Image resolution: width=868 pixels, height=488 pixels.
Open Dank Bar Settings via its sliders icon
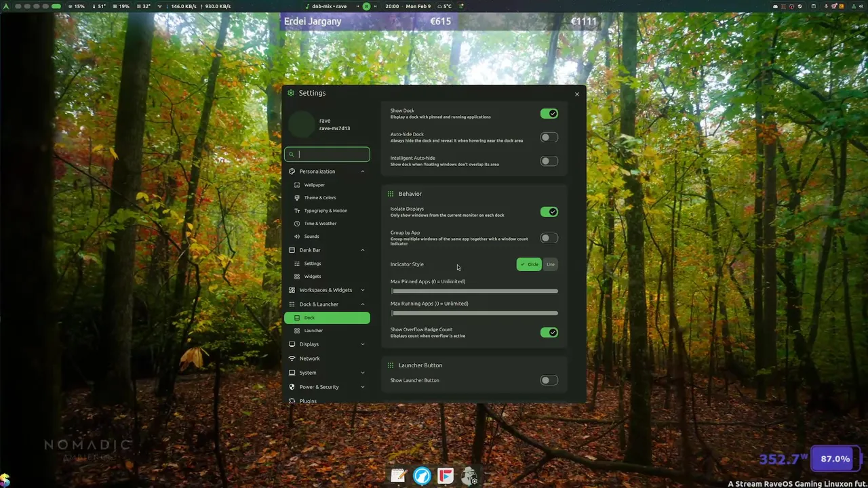pos(297,264)
